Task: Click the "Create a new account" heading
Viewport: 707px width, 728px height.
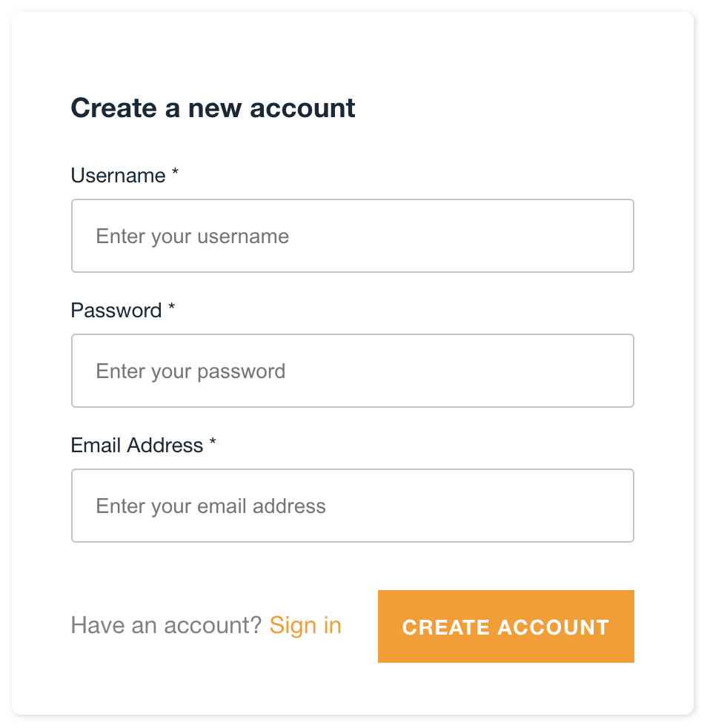Action: coord(213,108)
